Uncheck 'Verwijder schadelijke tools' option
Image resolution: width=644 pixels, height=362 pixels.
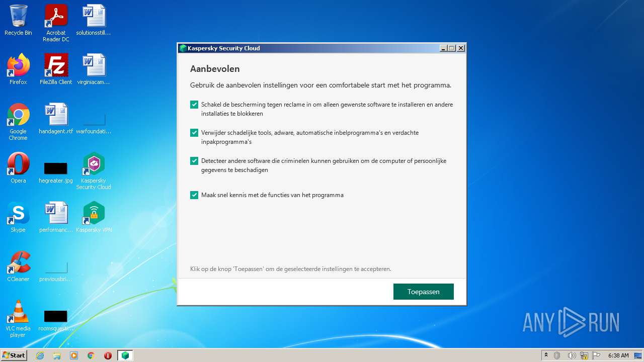194,133
